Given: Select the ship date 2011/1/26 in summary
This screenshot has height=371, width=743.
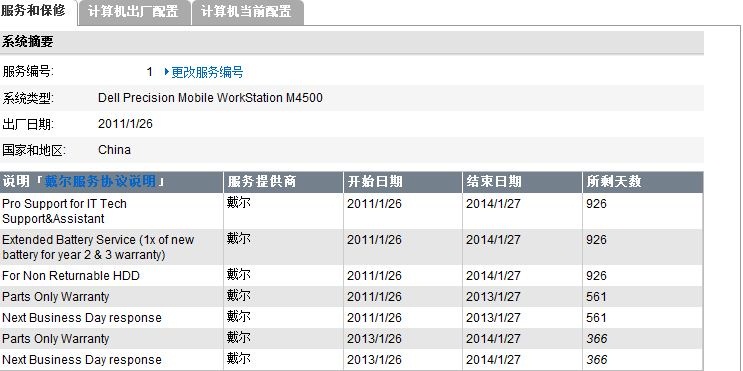Looking at the screenshot, I should tap(125, 124).
